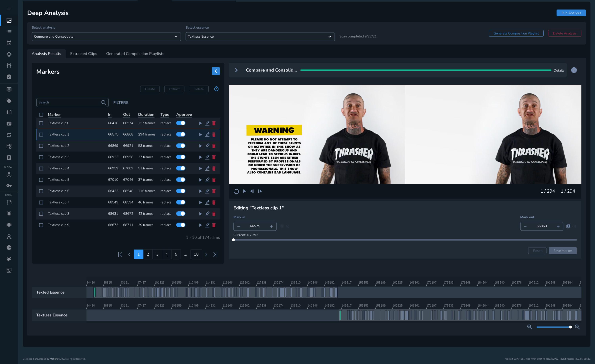Tick the select-all markers header checkbox
This screenshot has width=595, height=364.
[x=41, y=115]
